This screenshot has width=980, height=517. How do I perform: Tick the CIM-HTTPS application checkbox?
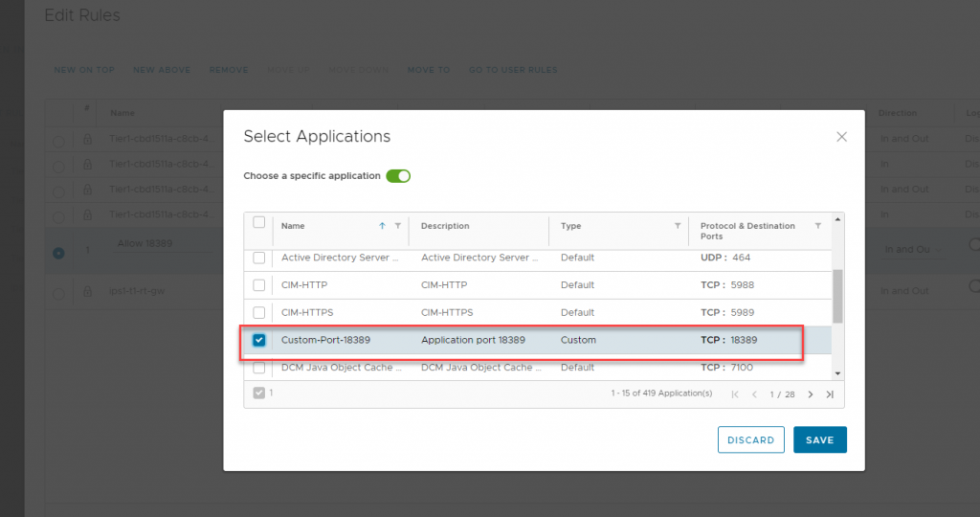[259, 313]
